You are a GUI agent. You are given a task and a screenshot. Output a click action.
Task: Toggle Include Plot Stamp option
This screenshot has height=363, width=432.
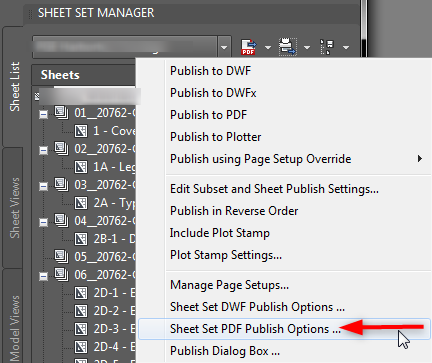pos(220,233)
